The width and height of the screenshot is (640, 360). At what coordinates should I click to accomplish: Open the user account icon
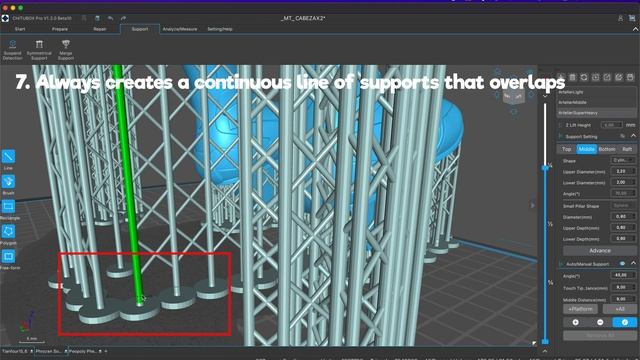(x=620, y=18)
